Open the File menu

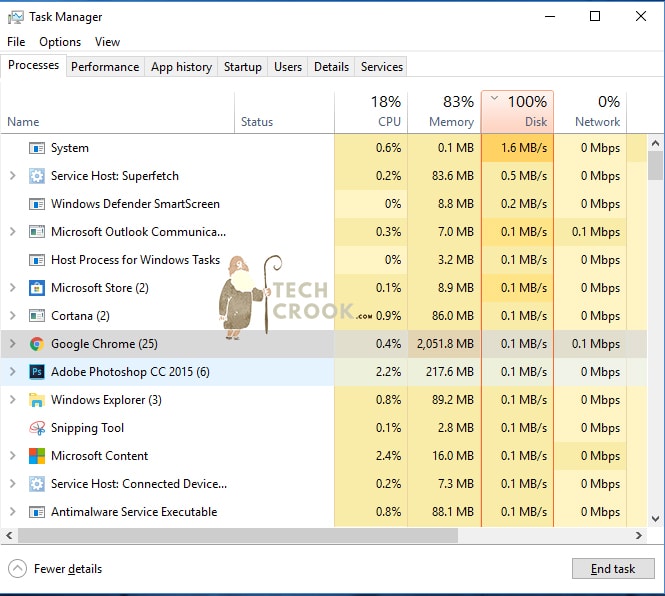(16, 42)
